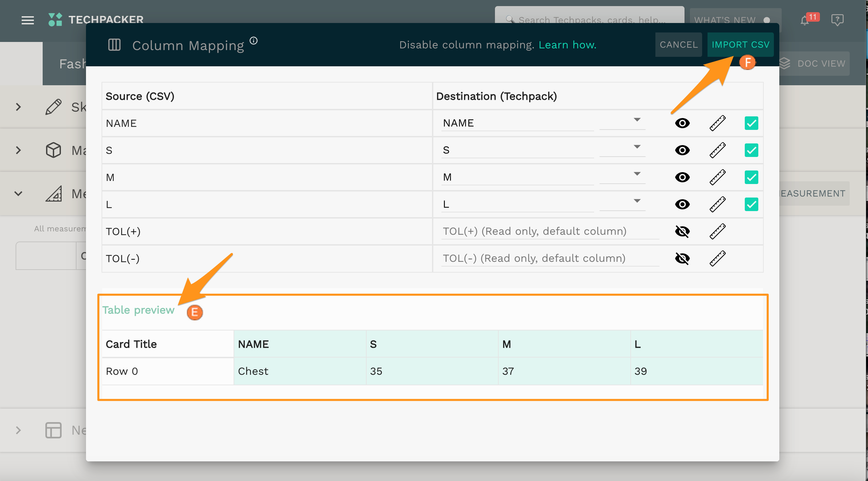Open the notifications bell

(805, 21)
